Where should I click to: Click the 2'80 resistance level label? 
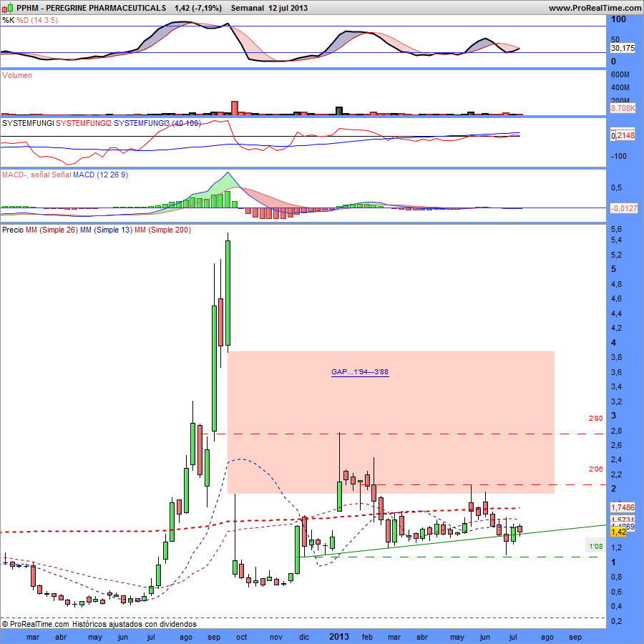595,419
